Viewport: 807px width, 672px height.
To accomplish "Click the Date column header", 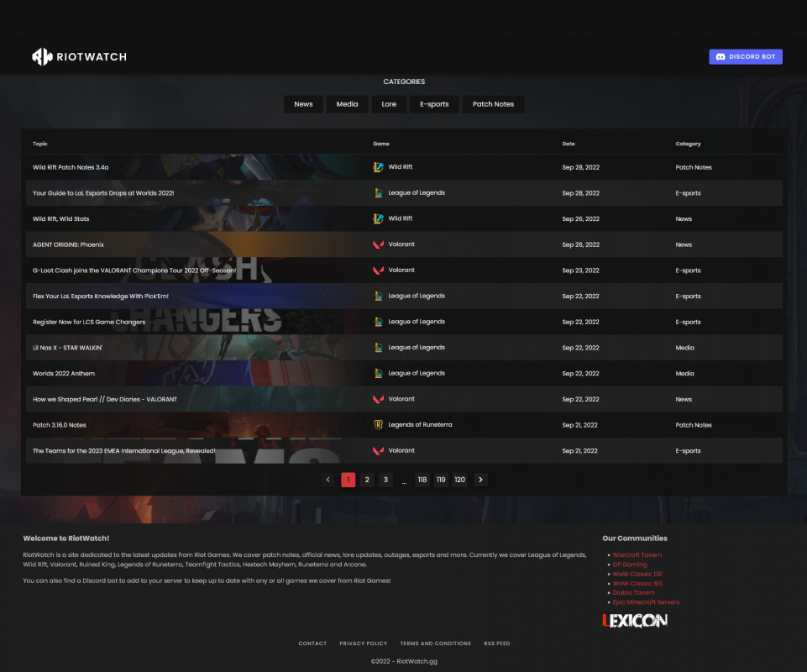I will tap(569, 144).
